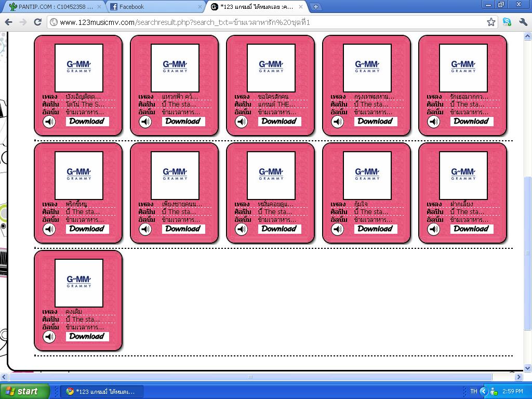
Task: Download the song กรุงเทพมหาน...
Action: (376, 121)
